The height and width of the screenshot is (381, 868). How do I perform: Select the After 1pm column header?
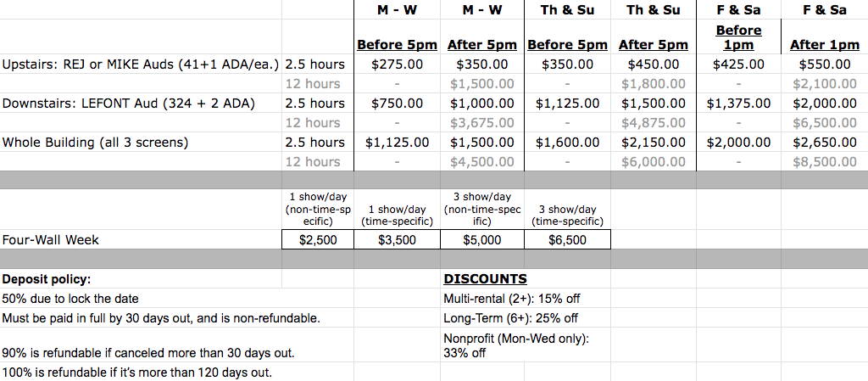[824, 45]
